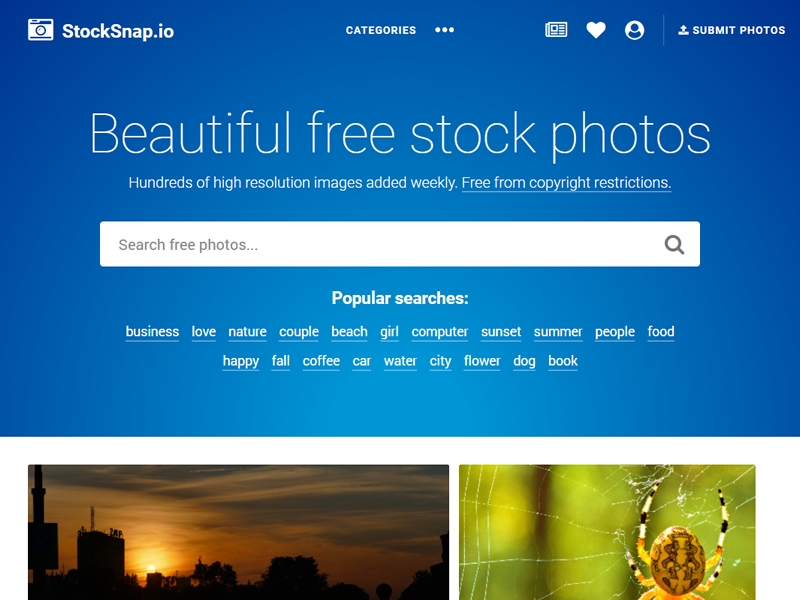800x600 pixels.
Task: Pick the flower popular search tag
Action: pos(482,361)
